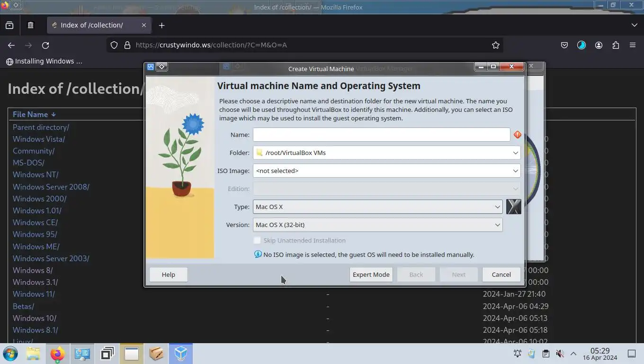This screenshot has width=644, height=364.
Task: Open the Save to Pocket icon
Action: tap(564, 45)
